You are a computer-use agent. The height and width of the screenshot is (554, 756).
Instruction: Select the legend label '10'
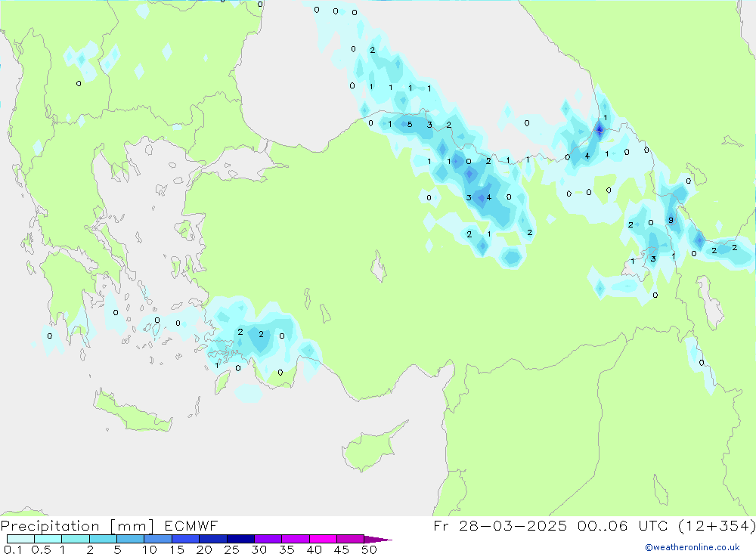(150, 549)
